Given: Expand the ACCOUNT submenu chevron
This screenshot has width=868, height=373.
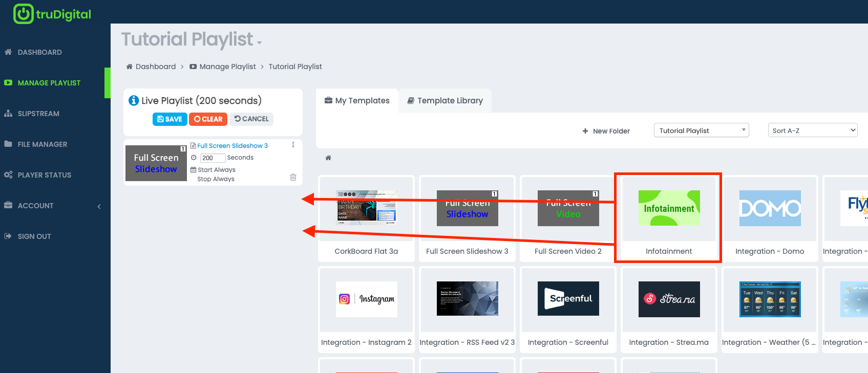Looking at the screenshot, I should click(99, 206).
